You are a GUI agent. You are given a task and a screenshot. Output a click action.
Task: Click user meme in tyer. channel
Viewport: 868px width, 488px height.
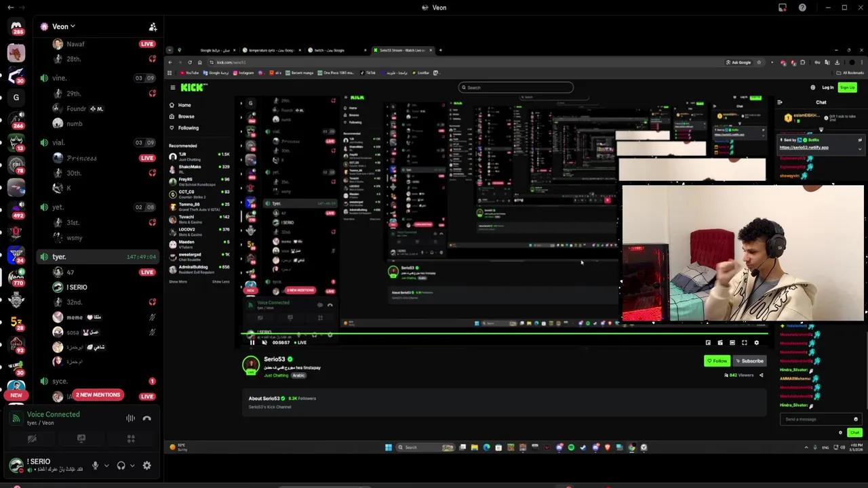point(75,317)
